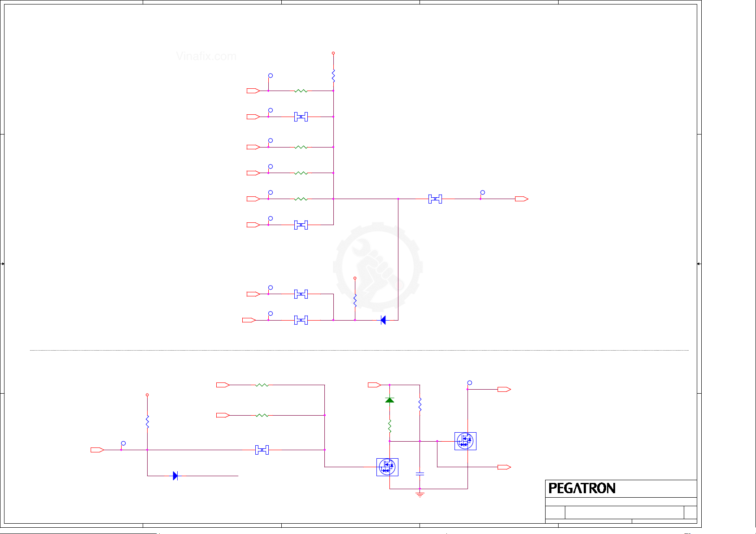Screen dimensions: 756x534
Task: Select the lower output port at the lower right
Action: [504, 467]
